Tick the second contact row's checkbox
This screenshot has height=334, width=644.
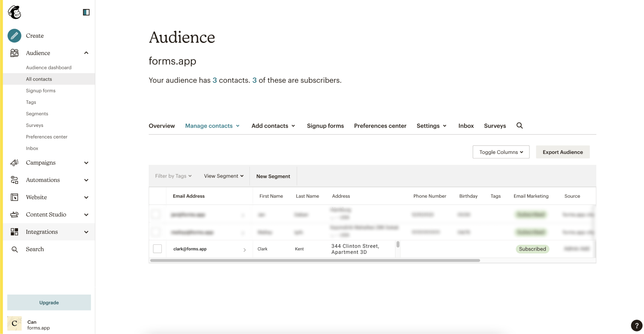point(156,232)
